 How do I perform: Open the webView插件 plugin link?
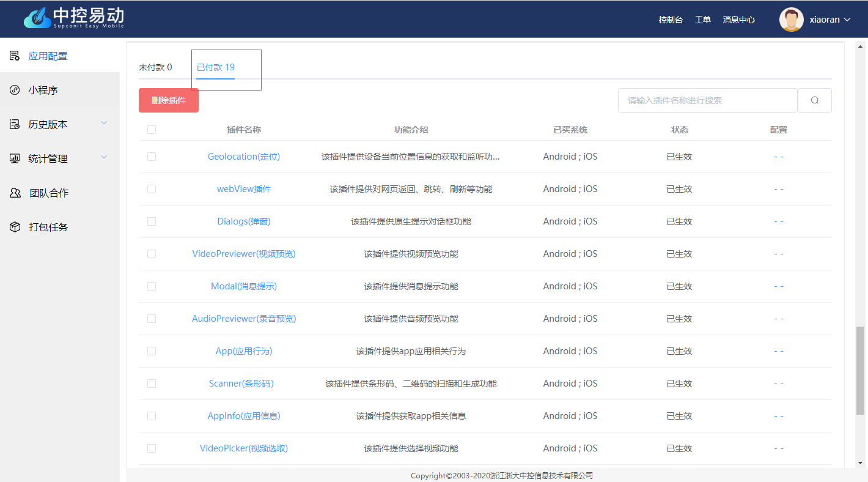[x=244, y=189]
